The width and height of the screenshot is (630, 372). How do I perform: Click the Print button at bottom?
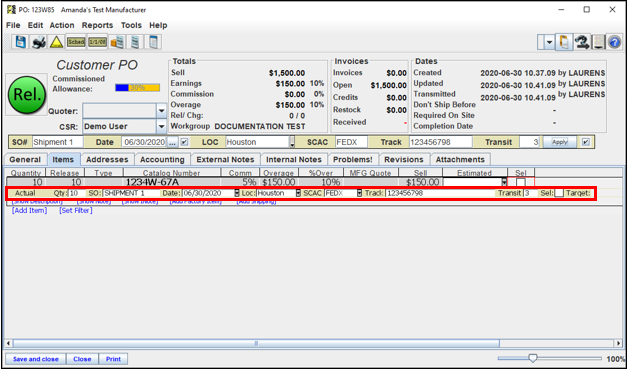pos(113,359)
